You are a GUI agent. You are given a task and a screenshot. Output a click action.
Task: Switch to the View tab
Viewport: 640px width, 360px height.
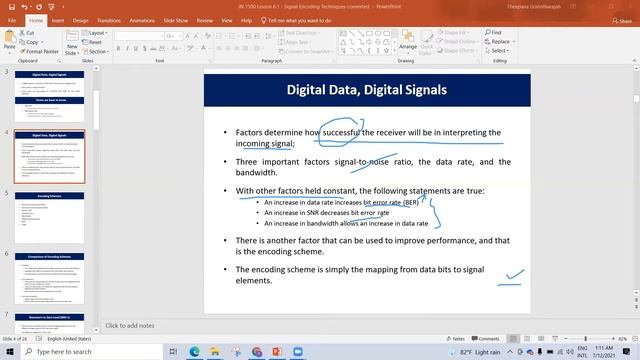(227, 20)
